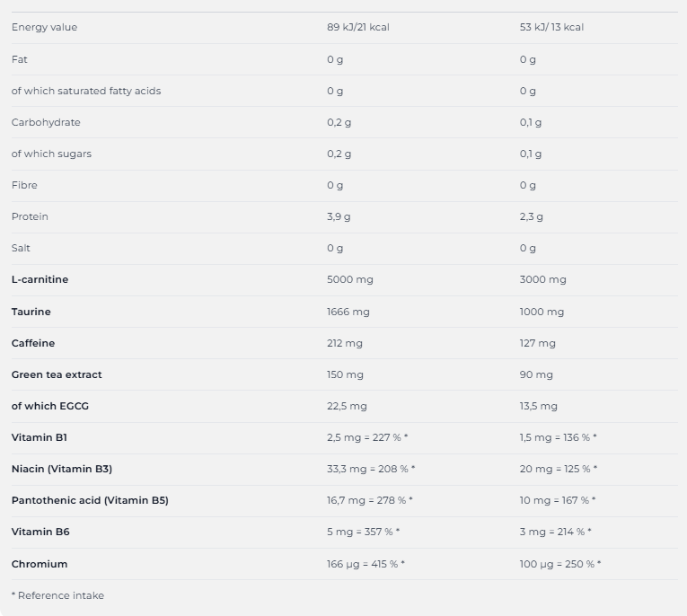The width and height of the screenshot is (687, 616).
Task: Click the Energy value row label
Action: point(44,28)
